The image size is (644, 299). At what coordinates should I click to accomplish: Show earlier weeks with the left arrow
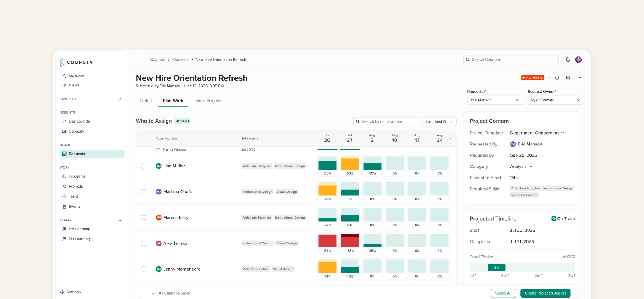coord(318,139)
